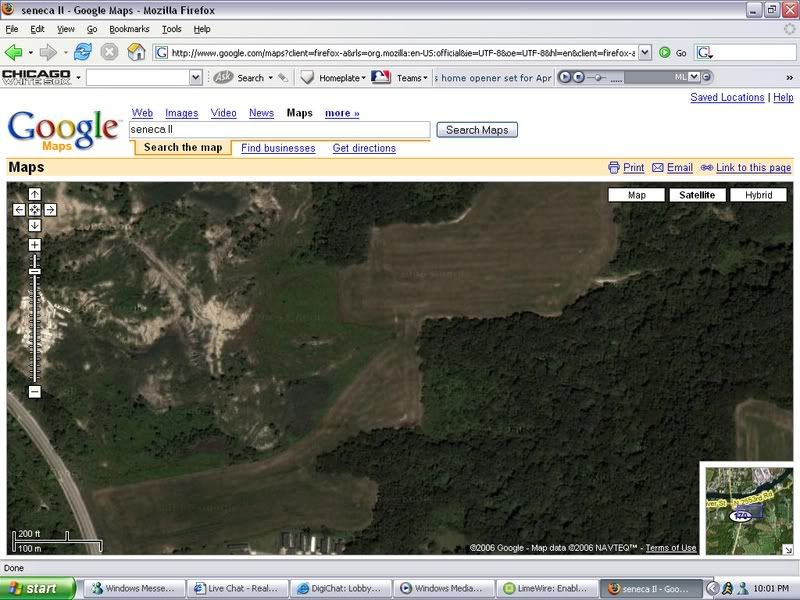800x600 pixels.
Task: Zoom out with the minus button
Action: (x=35, y=392)
